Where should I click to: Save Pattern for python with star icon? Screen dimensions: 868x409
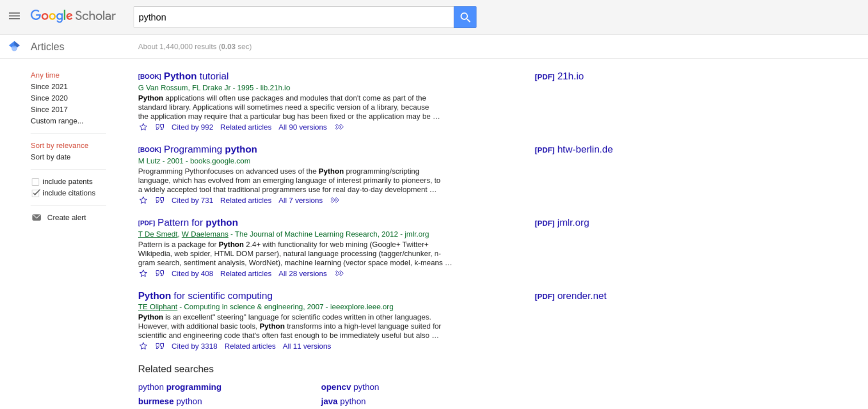[x=143, y=274]
